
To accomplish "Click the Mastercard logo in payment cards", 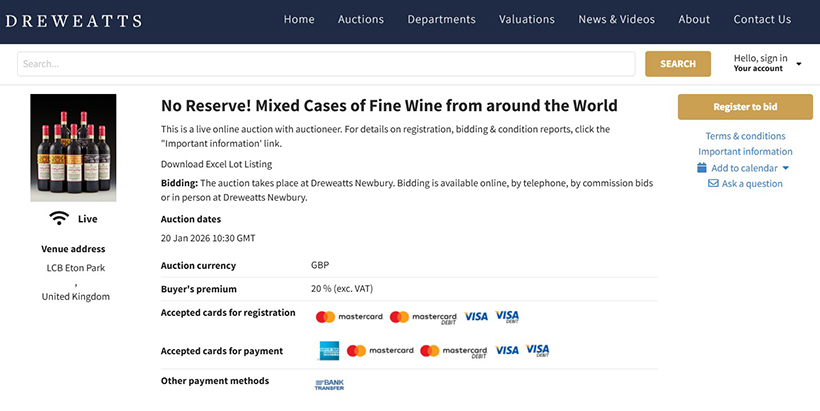I will click(380, 351).
